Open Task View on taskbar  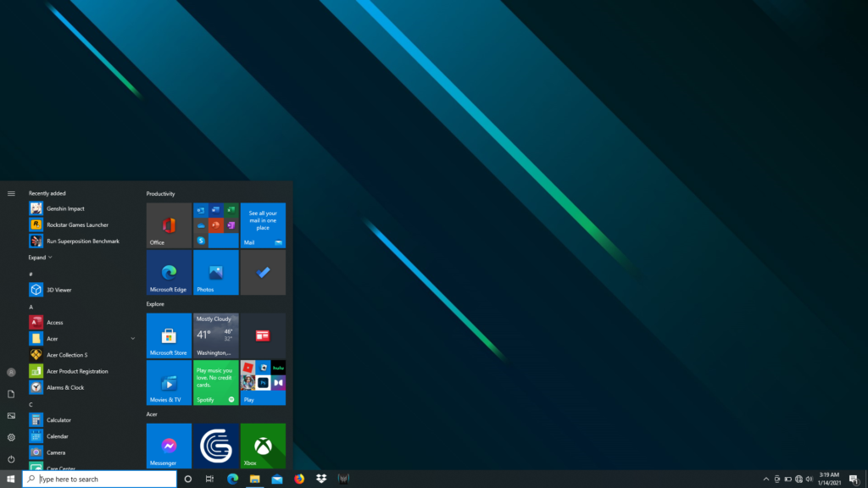210,480
